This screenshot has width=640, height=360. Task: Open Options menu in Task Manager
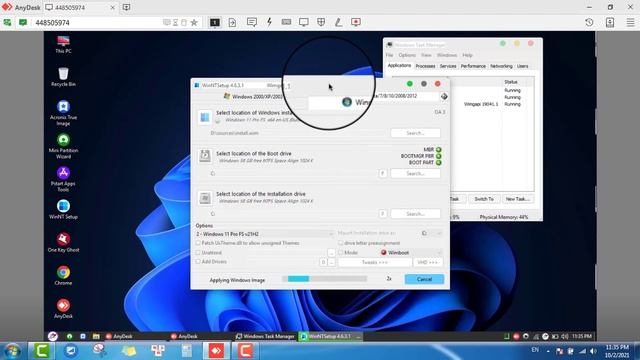point(407,55)
